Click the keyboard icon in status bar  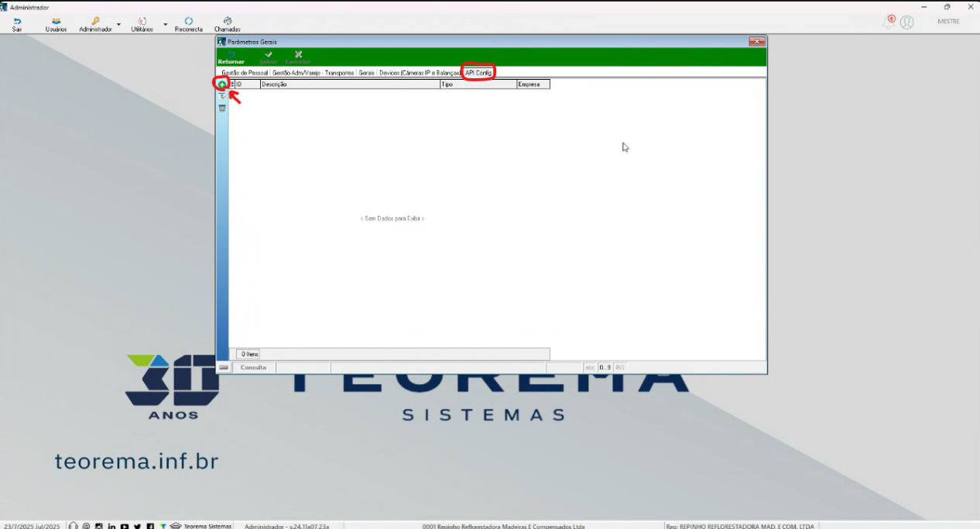point(224,367)
